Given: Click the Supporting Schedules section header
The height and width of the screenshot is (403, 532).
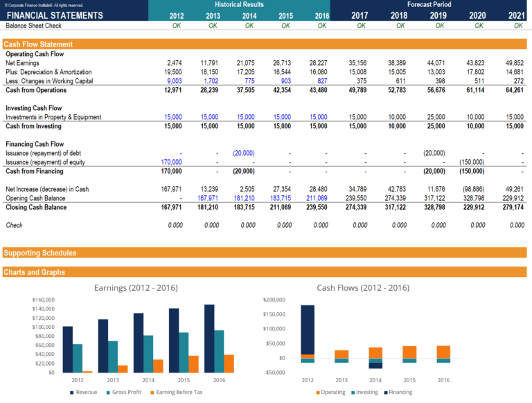Looking at the screenshot, I should [39, 253].
